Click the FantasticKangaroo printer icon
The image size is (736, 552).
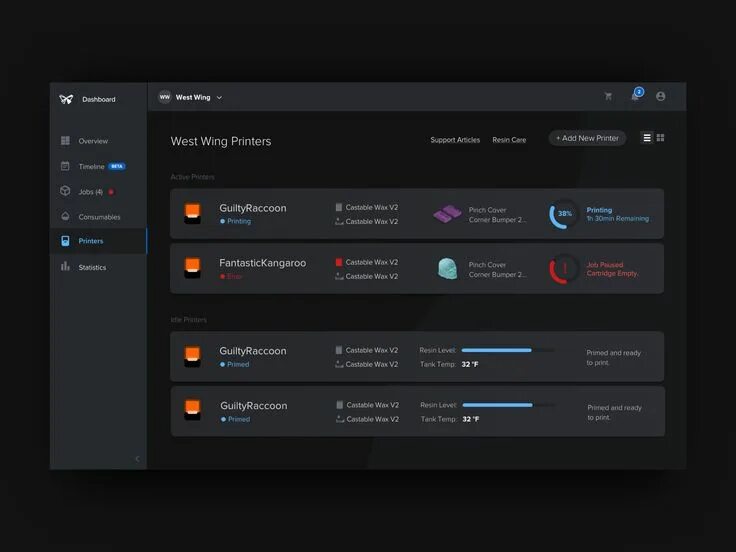pos(192,268)
